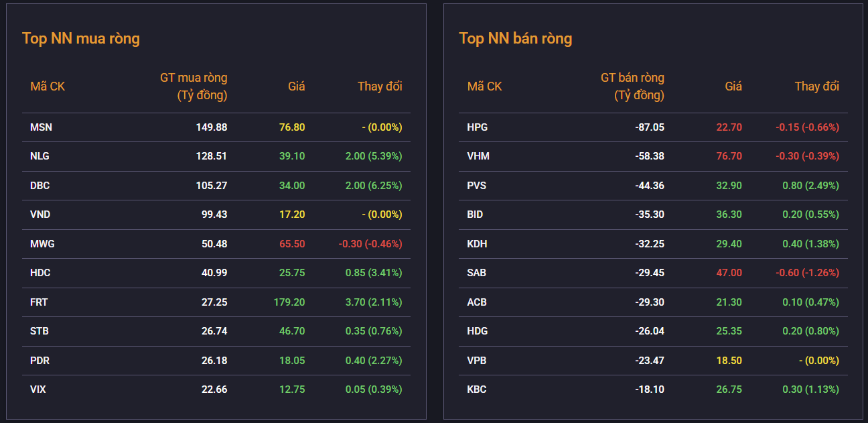Select the VHM stock code
The image size is (868, 423).
tap(478, 156)
